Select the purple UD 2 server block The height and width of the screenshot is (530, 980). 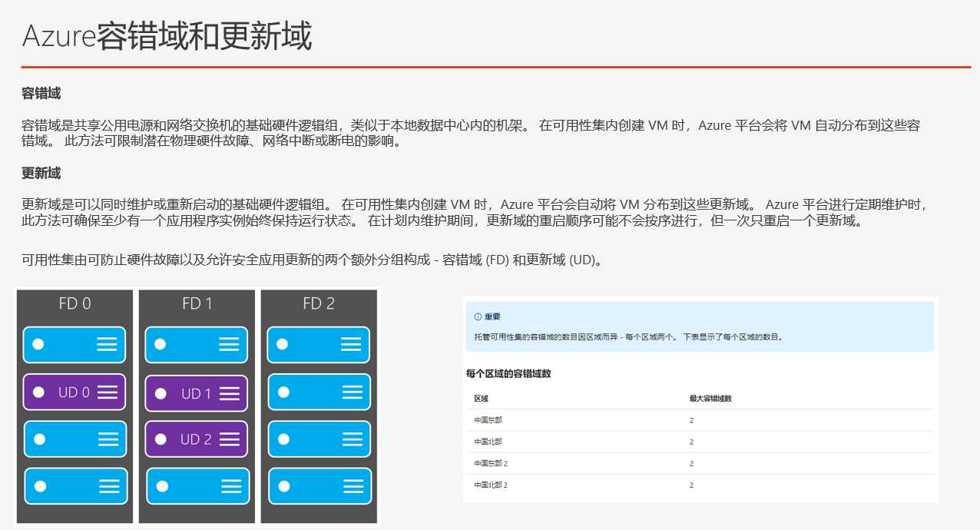[x=197, y=439]
